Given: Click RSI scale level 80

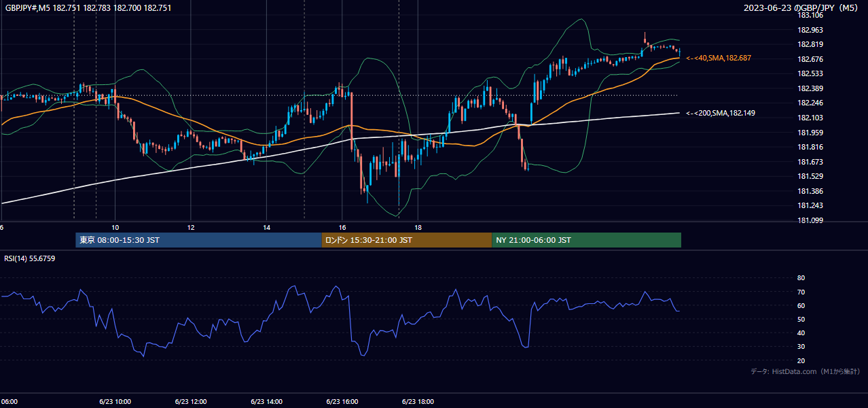Looking at the screenshot, I should (x=801, y=278).
